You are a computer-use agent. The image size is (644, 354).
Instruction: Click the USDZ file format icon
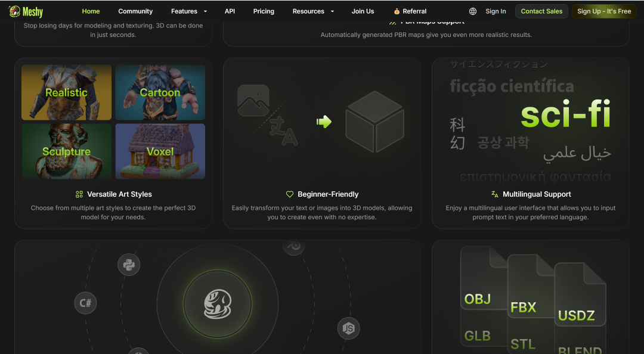(x=580, y=294)
